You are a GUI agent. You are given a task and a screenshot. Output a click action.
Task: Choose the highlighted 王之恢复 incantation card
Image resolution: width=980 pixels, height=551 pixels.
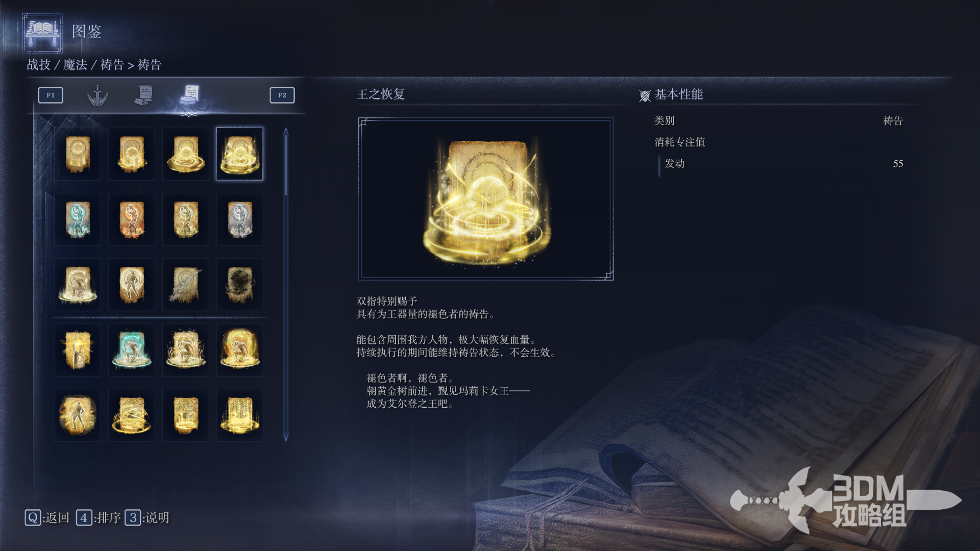pos(240,154)
